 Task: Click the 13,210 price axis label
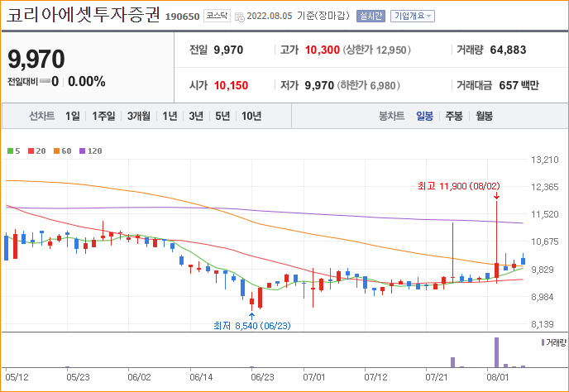click(545, 160)
